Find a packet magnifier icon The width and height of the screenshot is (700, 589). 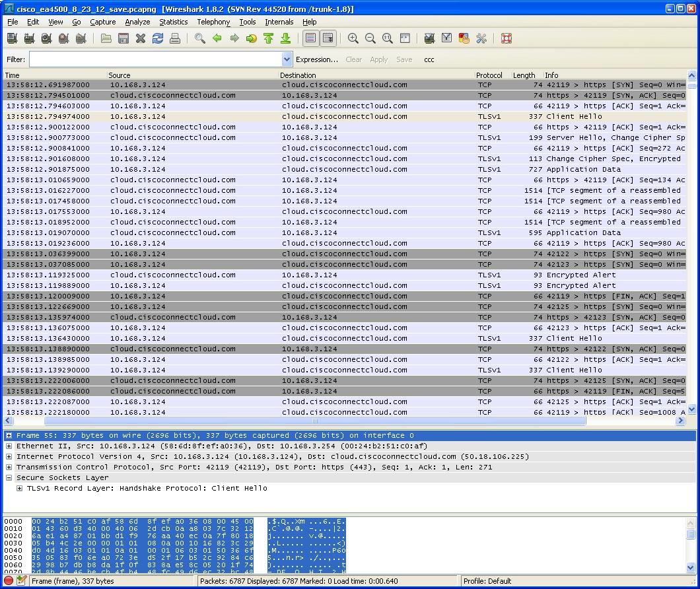pyautogui.click(x=200, y=38)
